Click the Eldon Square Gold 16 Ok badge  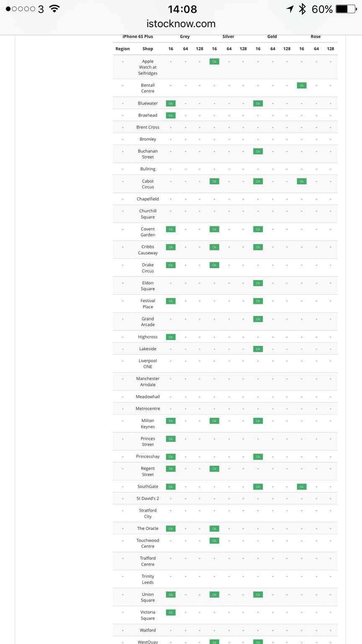(x=258, y=283)
